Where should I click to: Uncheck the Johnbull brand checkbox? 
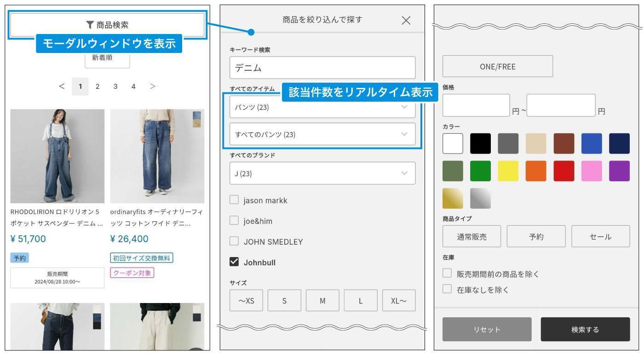[235, 263]
